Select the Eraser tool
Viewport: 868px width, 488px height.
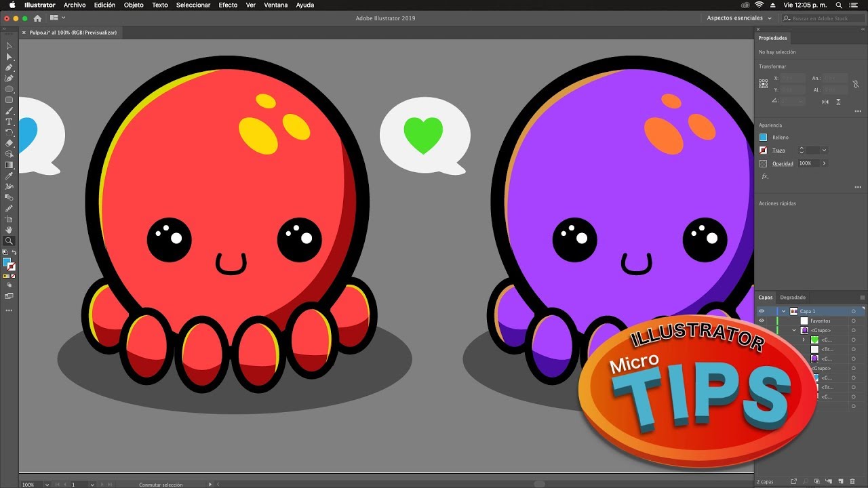[9, 143]
